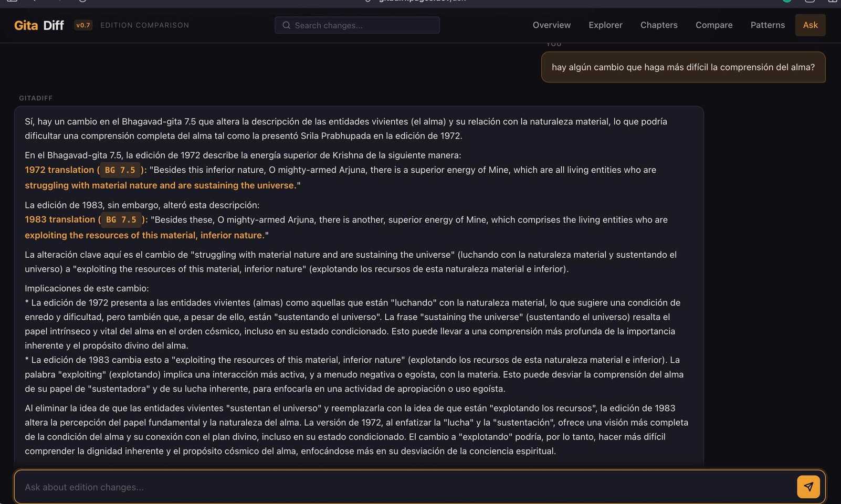841x504 pixels.
Task: Click the user's question bubble about el alma
Action: (683, 67)
